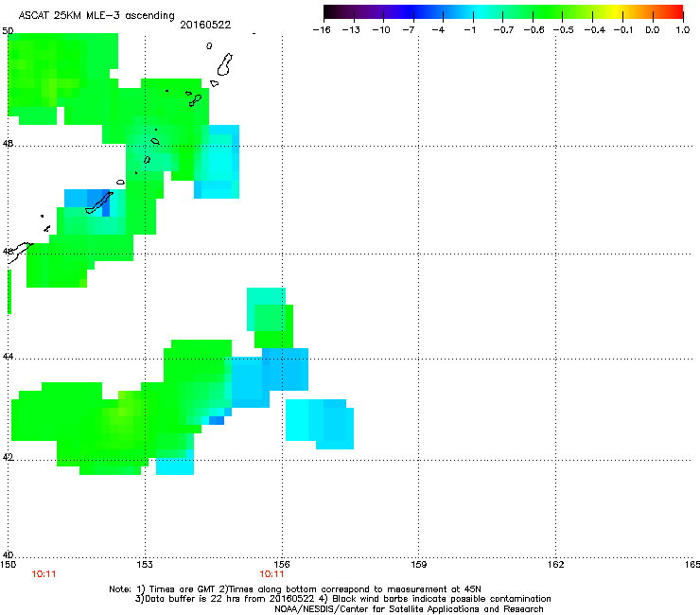The width and height of the screenshot is (700, 615).
Task: Click the longitude label '153'
Action: [x=145, y=565]
